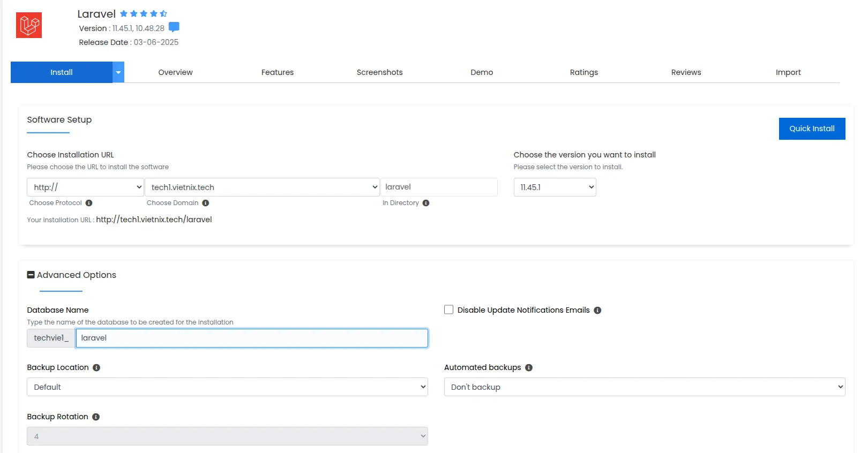The height and width of the screenshot is (453, 868).
Task: Switch to the Ratings tab
Action: click(584, 72)
